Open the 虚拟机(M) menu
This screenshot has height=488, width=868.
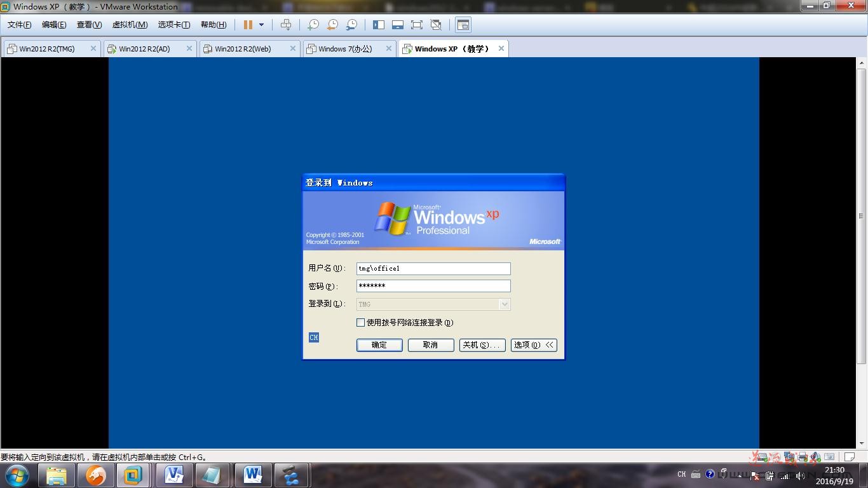coord(130,25)
